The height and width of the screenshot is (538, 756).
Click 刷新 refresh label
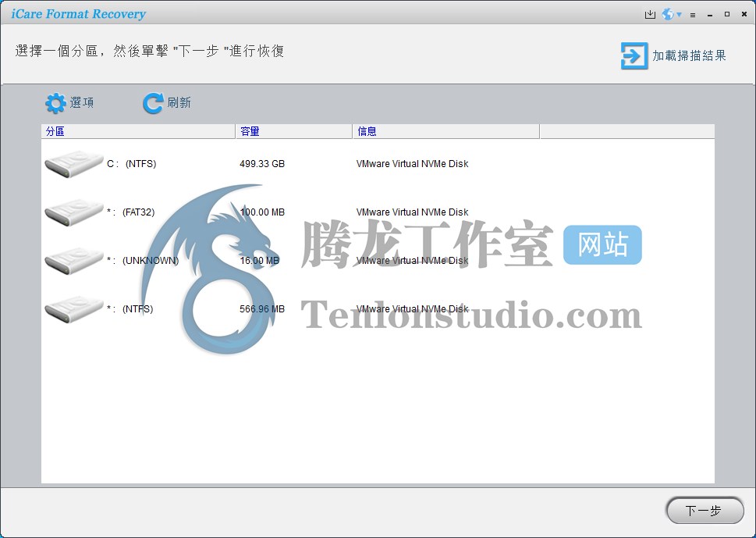(x=179, y=103)
